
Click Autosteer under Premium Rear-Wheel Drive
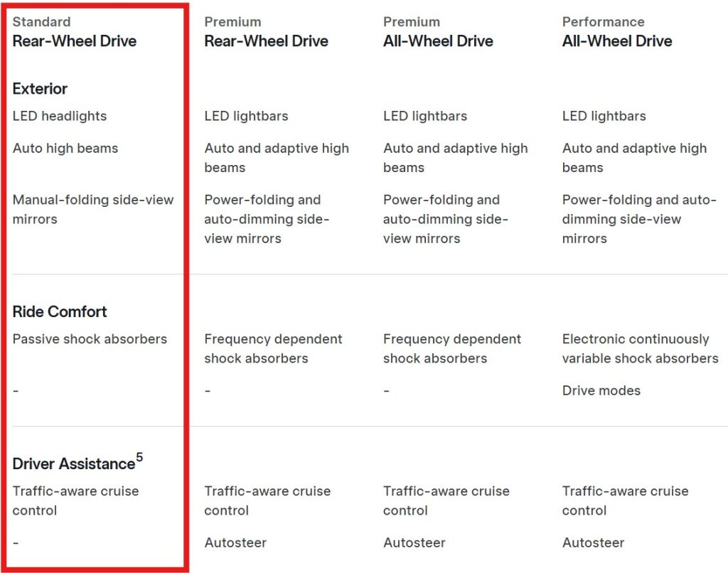(235, 542)
